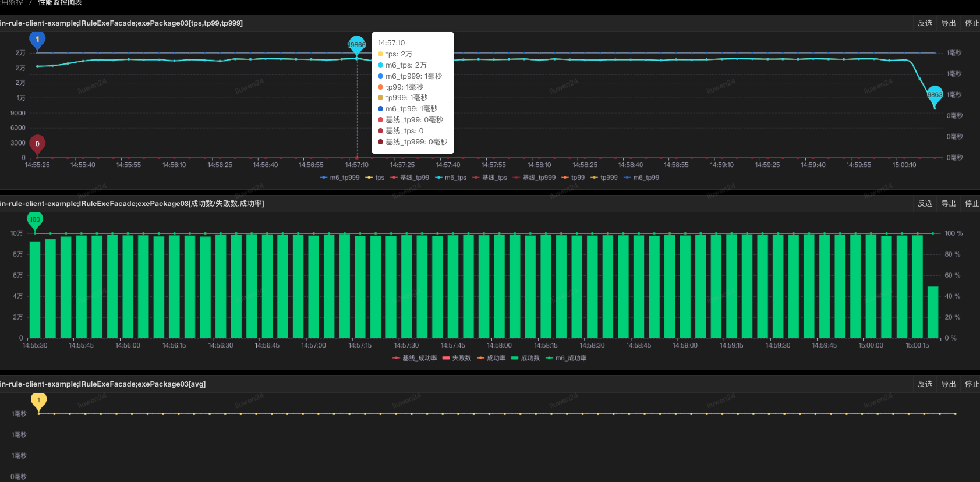Screen dimensions: 980x482
Task: Click 反选 on the avg chart panel
Action: pos(925,384)
